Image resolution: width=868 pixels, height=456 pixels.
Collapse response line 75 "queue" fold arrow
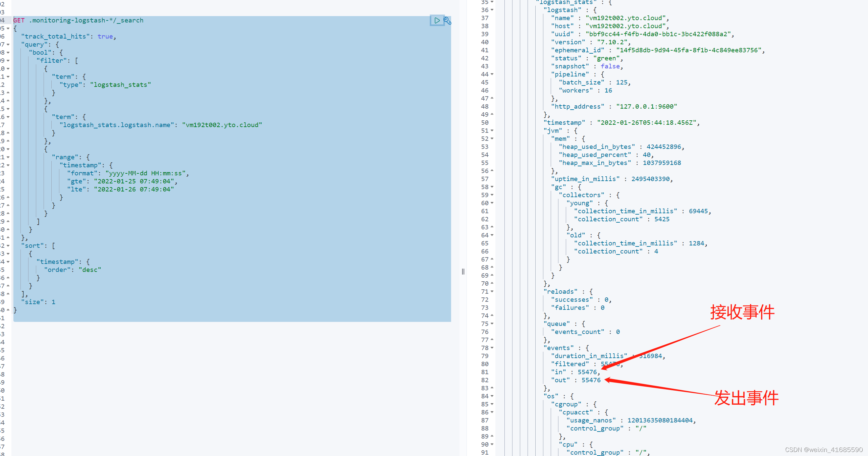492,324
